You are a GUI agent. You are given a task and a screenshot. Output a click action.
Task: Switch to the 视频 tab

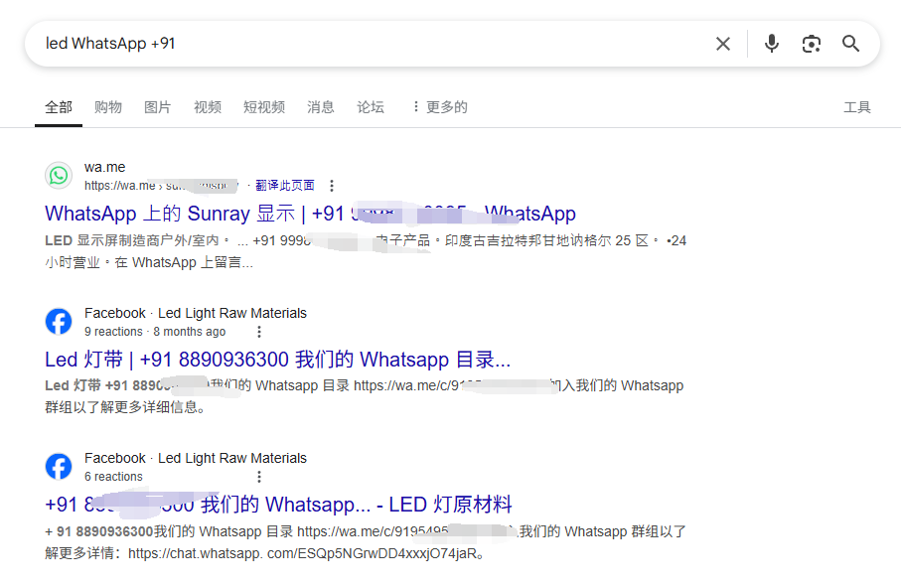pyautogui.click(x=208, y=107)
